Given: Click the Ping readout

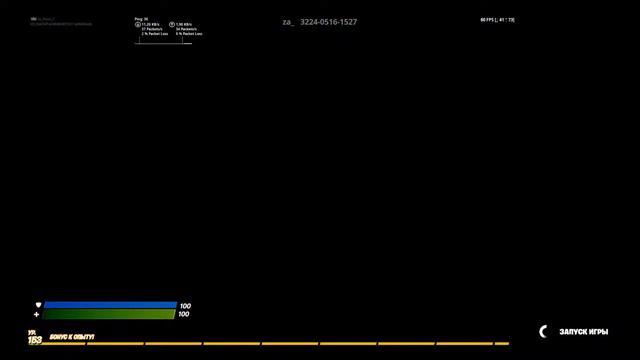Looking at the screenshot, I should pyautogui.click(x=141, y=19).
